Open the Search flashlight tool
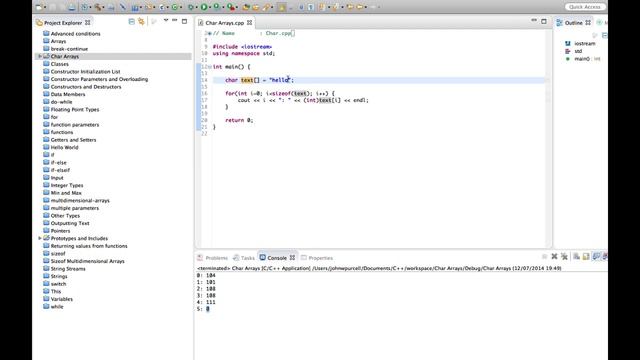 (266, 7)
